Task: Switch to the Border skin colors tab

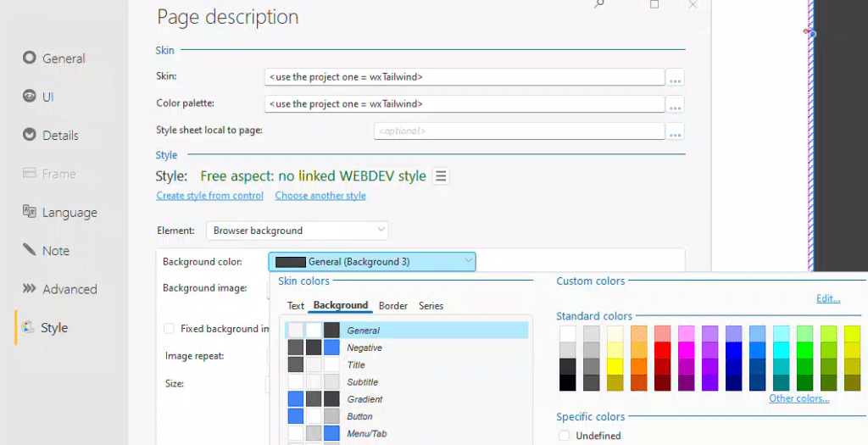Action: 393,306
